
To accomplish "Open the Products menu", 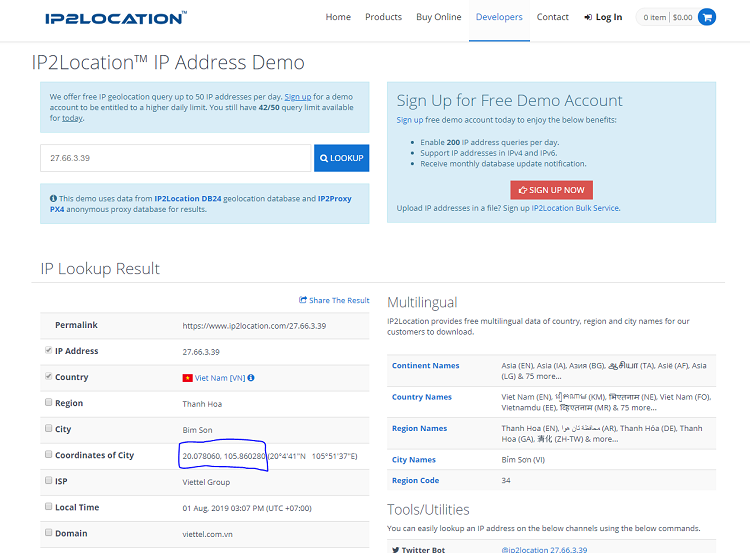I will (383, 17).
